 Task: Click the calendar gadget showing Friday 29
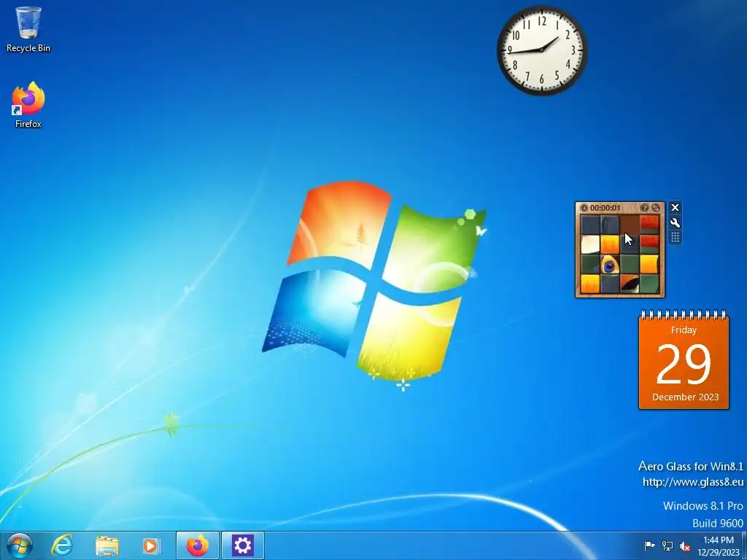tap(684, 360)
